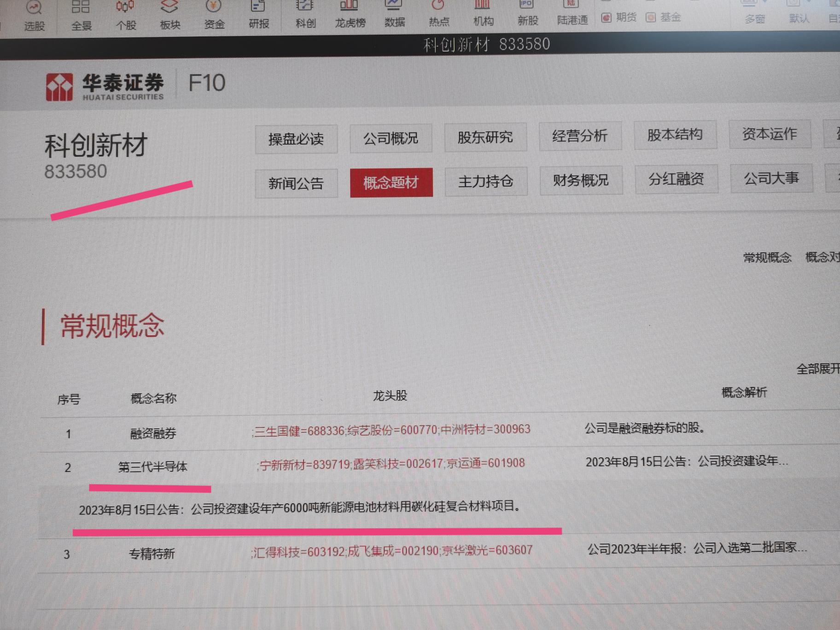Screen dimensions: 840x630
Task: Open the 资金 capital flow icon
Action: pos(214,15)
